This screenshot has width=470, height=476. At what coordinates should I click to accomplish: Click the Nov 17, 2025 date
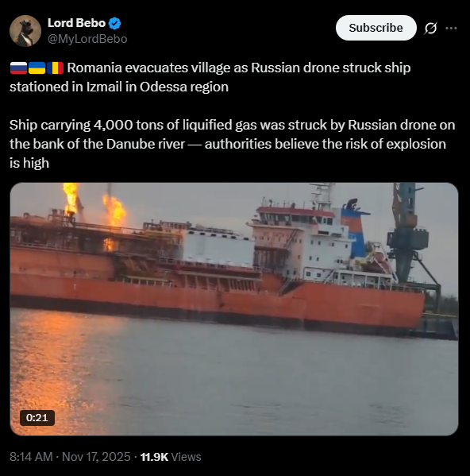[x=96, y=457]
